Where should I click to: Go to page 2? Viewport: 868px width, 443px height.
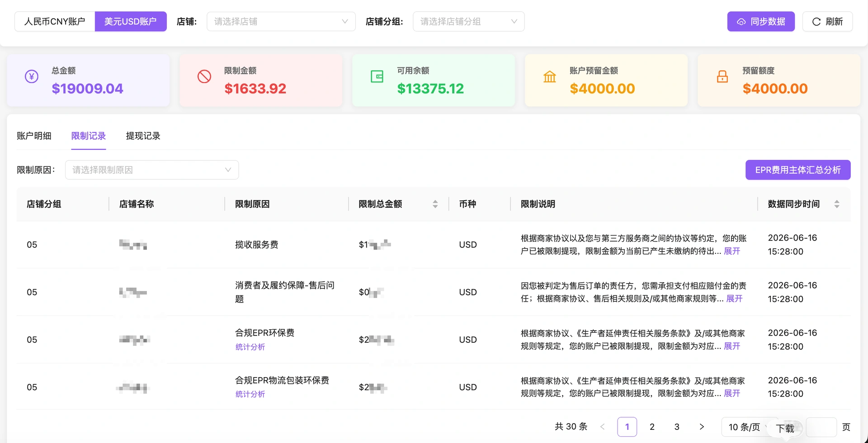pyautogui.click(x=652, y=427)
